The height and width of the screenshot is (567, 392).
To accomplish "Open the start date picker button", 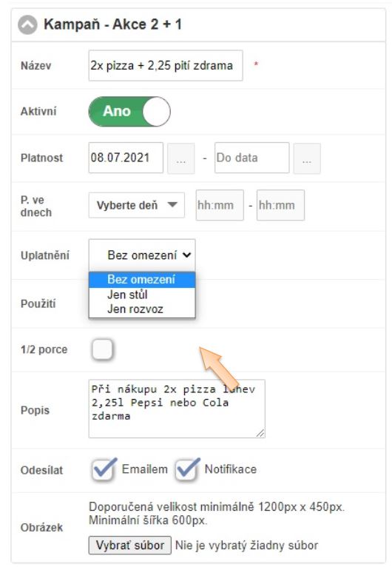I will pos(181,158).
